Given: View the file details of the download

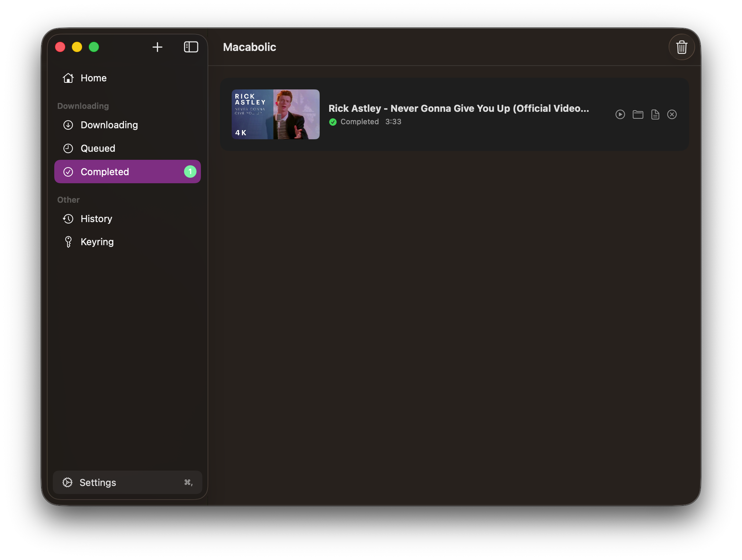Looking at the screenshot, I should coord(655,114).
